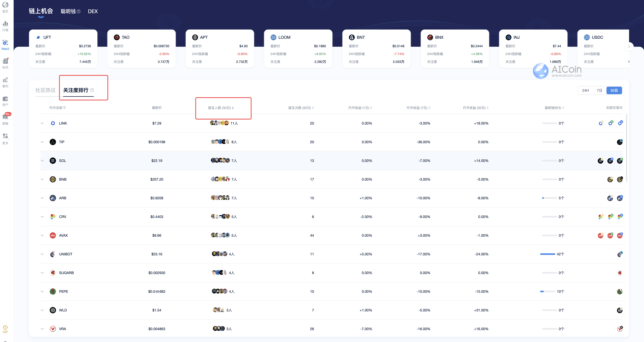Click the table vertical scrollbar

click(x=626, y=148)
